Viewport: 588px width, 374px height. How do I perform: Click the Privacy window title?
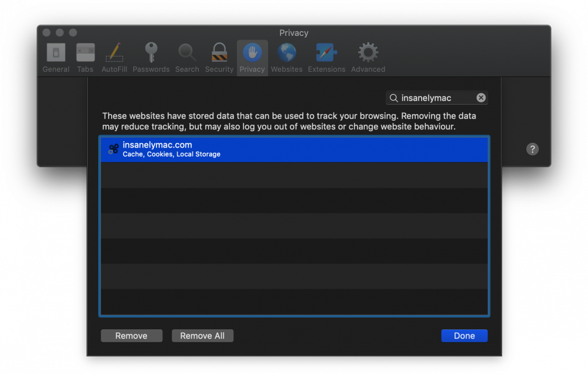click(x=293, y=33)
